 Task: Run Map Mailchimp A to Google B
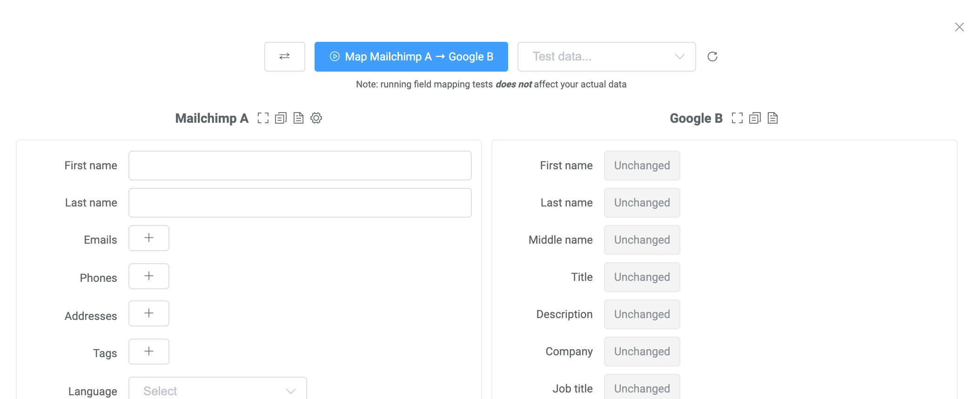411,57
